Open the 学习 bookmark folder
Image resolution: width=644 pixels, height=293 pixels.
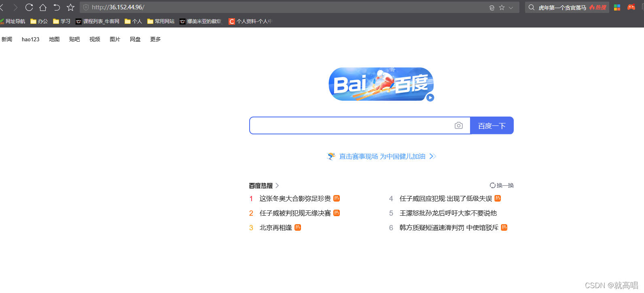62,21
